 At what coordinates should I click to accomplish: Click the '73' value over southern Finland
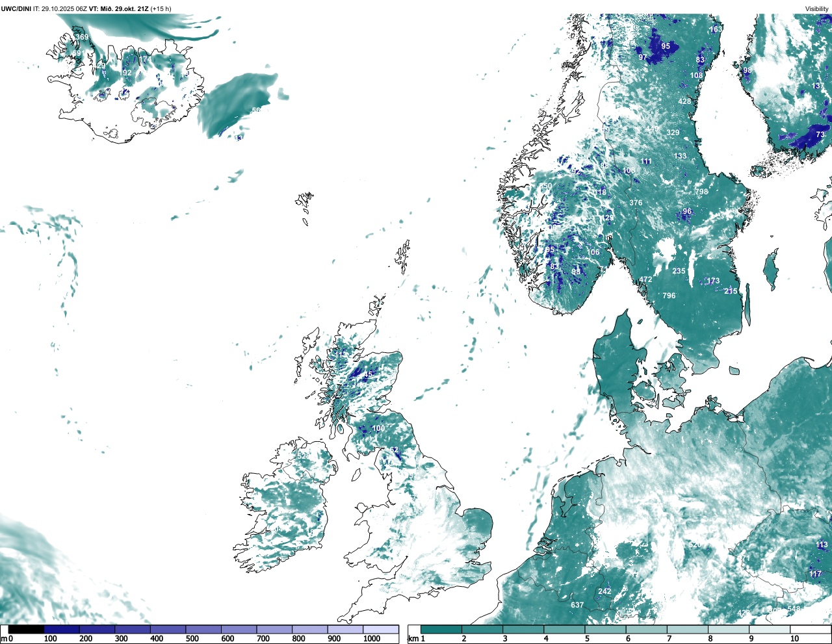click(x=820, y=135)
